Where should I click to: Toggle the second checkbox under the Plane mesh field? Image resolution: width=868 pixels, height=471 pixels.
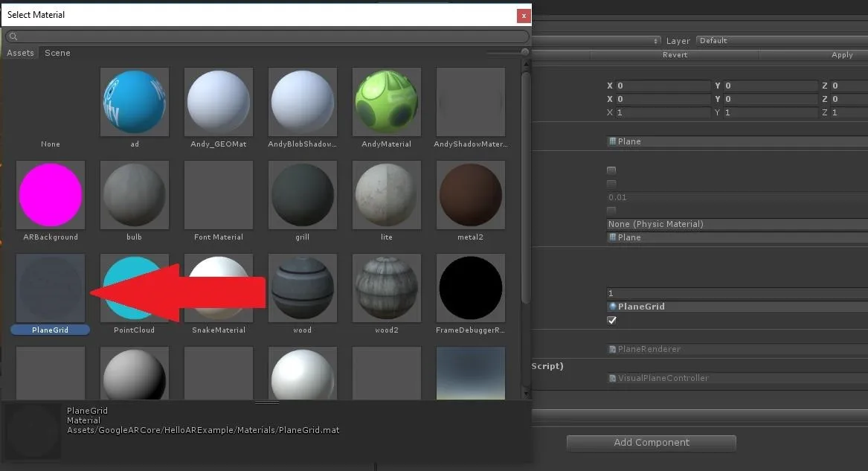[x=611, y=184]
